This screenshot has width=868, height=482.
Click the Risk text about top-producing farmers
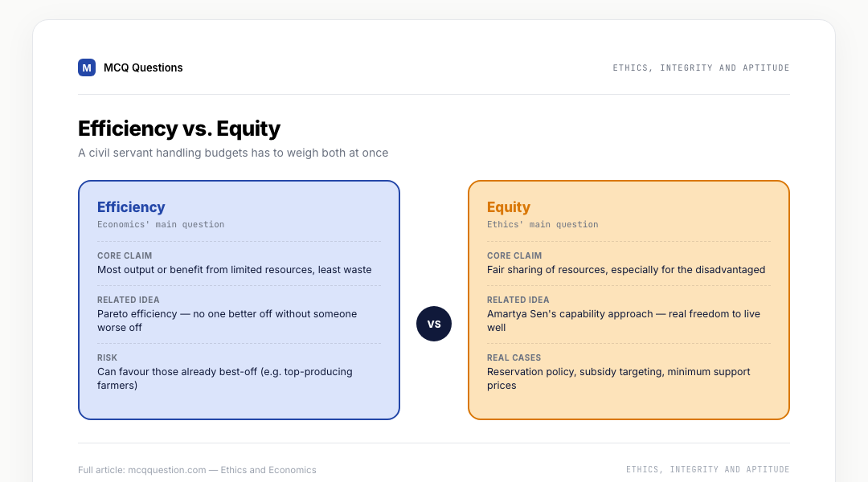point(225,378)
